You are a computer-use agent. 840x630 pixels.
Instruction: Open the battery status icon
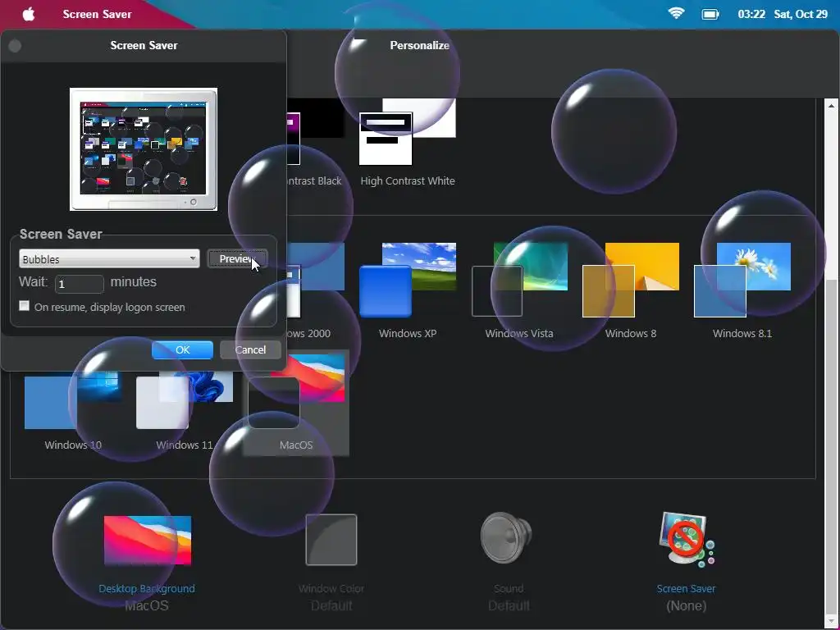(x=710, y=15)
